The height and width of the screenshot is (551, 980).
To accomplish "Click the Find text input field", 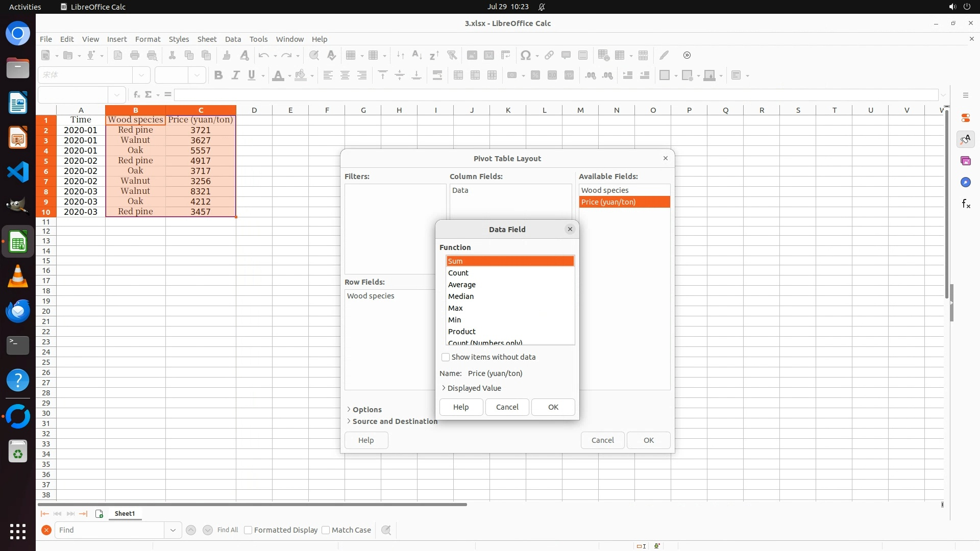I will (x=110, y=530).
